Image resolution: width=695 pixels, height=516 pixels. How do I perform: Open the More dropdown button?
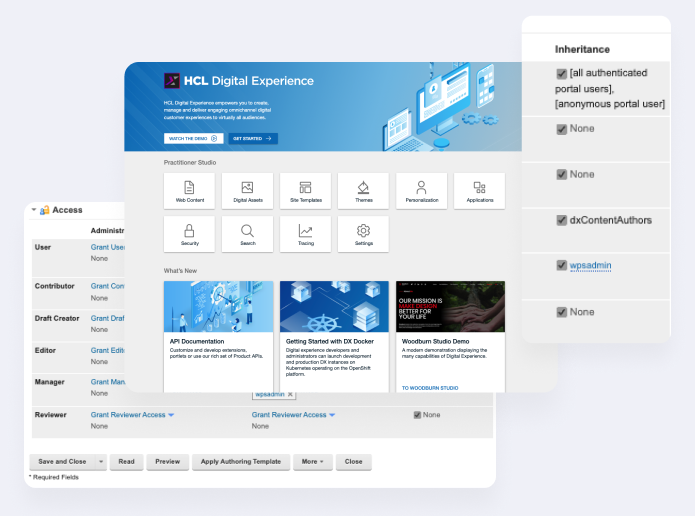coord(312,462)
